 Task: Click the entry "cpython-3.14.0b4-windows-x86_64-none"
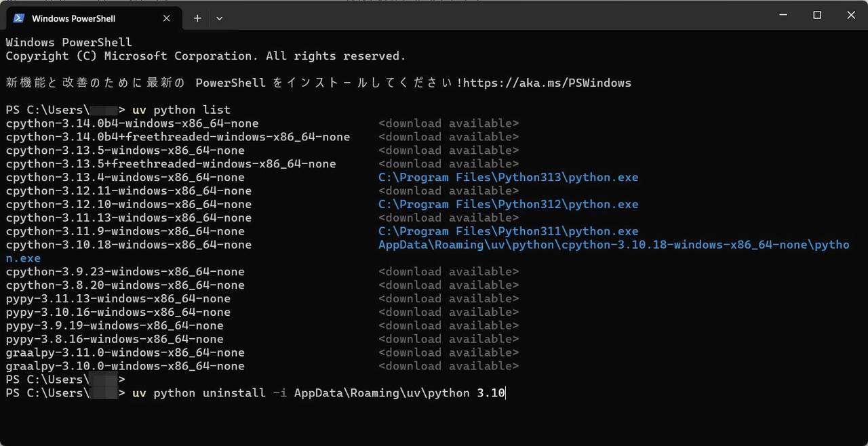pyautogui.click(x=132, y=123)
